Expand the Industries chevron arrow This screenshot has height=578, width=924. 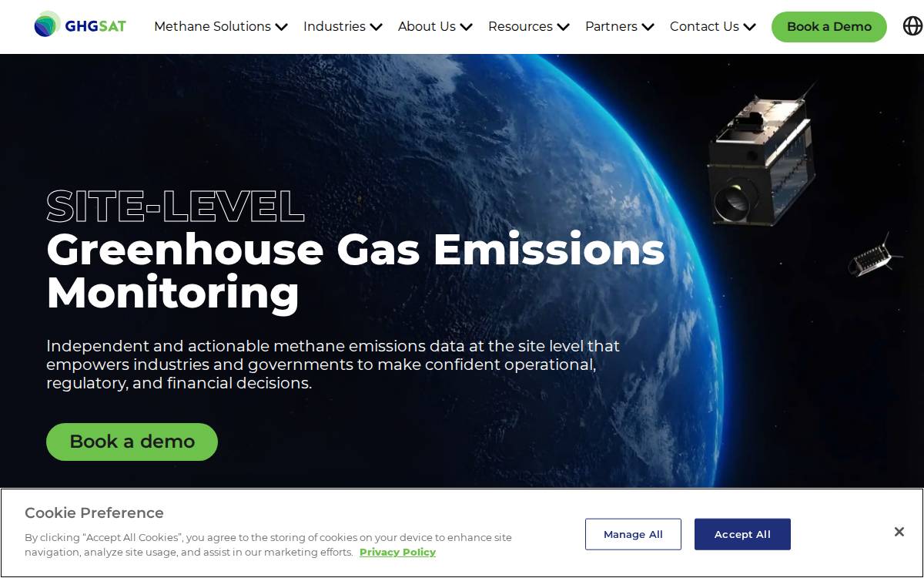376,27
